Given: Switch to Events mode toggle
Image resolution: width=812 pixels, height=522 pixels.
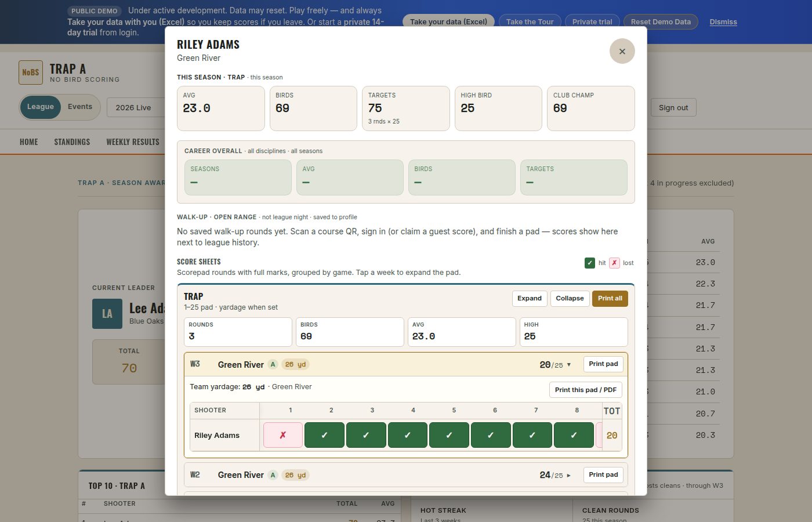Looking at the screenshot, I should (80, 107).
